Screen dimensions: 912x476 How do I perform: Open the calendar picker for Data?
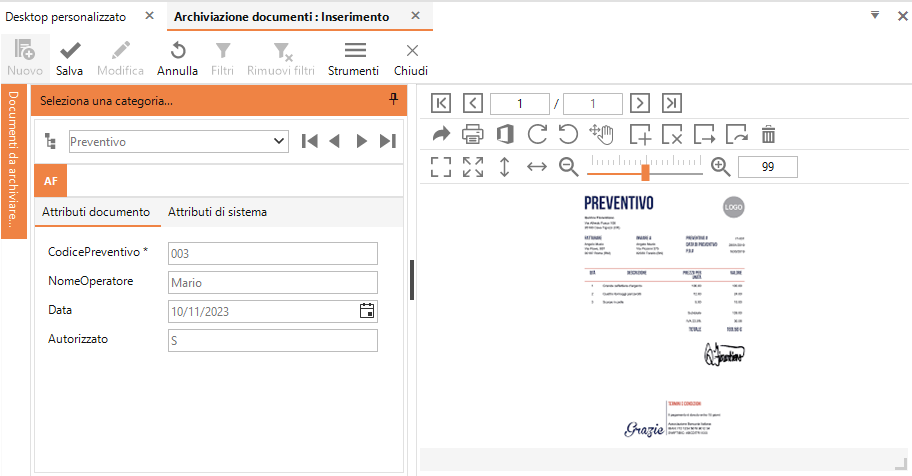click(x=367, y=311)
